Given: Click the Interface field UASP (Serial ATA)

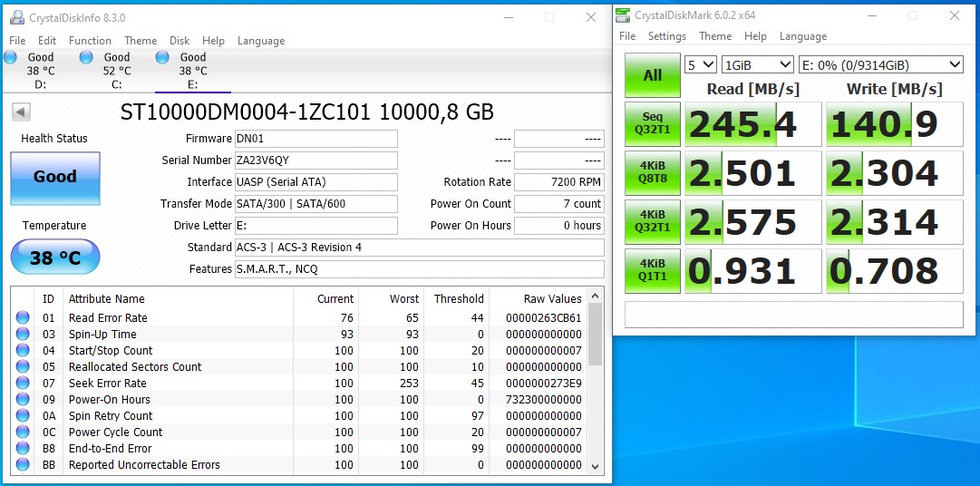Looking at the screenshot, I should pos(315,182).
